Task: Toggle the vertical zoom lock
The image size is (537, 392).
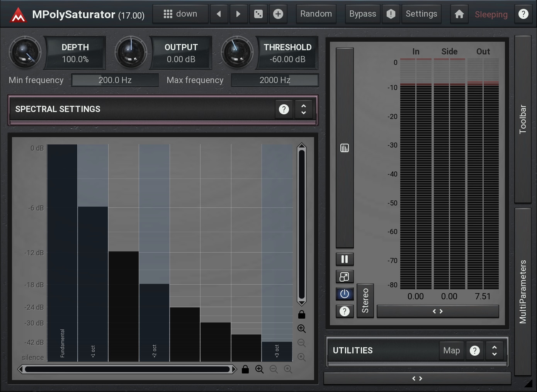Action: [302, 315]
